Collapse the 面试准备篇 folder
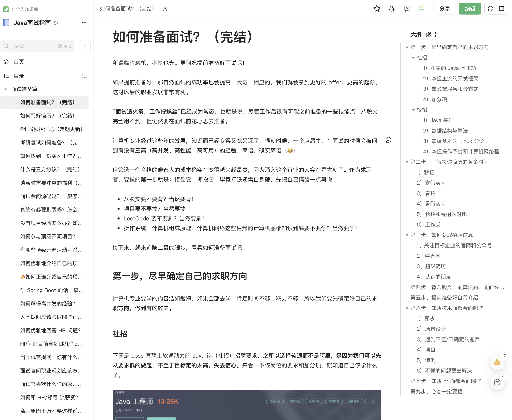Viewport: 512px width, 420px height. [5, 89]
